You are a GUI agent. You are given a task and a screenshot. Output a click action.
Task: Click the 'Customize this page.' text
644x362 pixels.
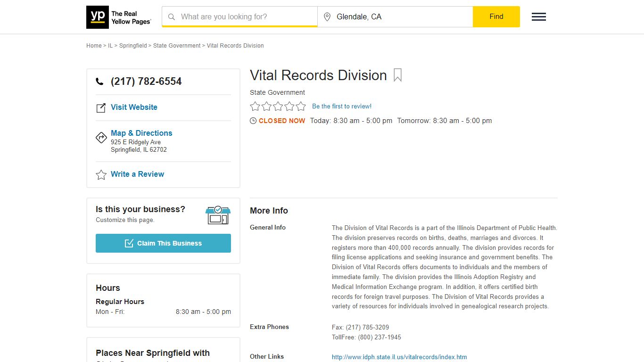coord(125,220)
